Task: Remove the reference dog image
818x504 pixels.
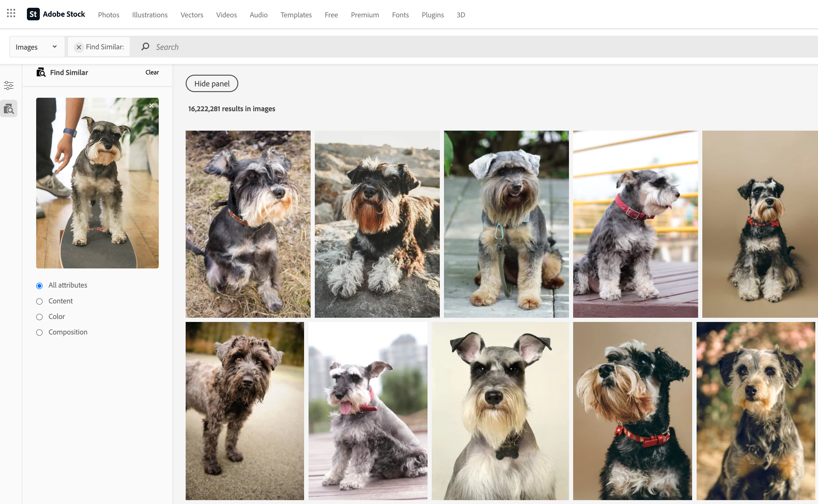Action: point(151,106)
